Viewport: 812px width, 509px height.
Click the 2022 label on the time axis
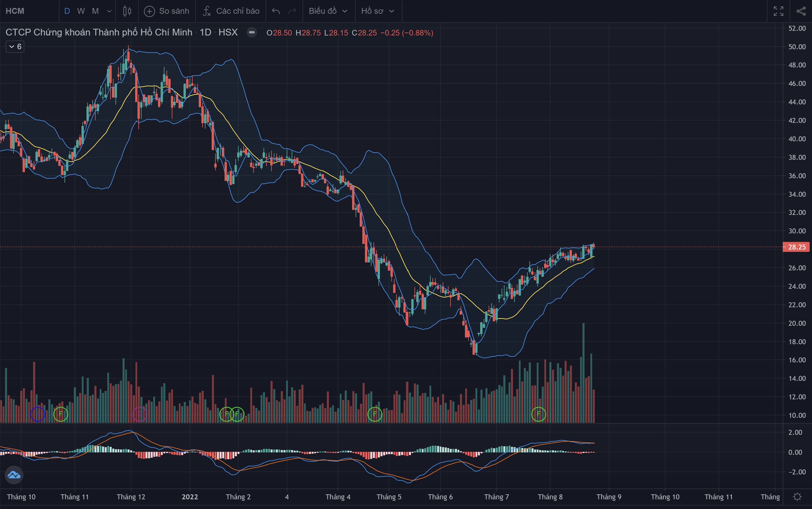(x=190, y=497)
